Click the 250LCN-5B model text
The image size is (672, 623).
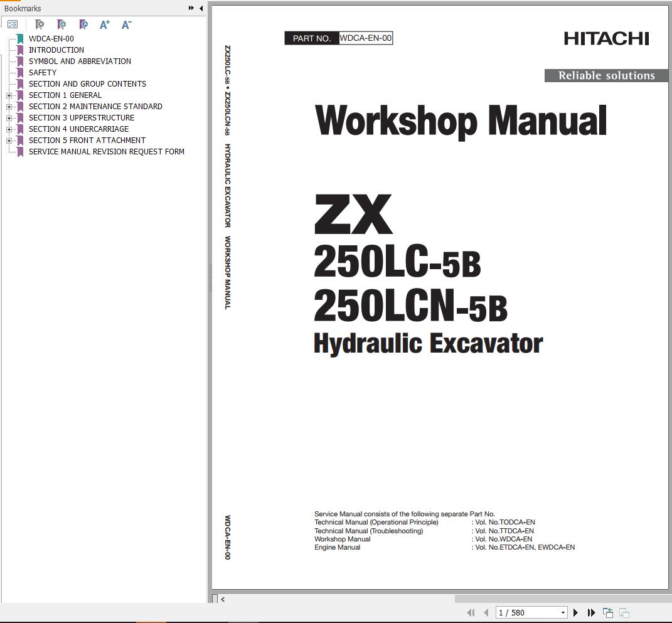click(x=410, y=306)
